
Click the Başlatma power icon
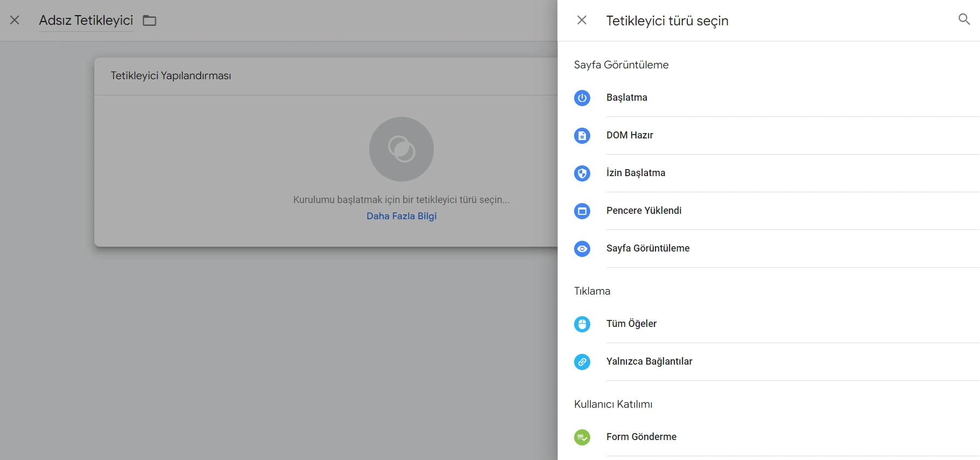(x=582, y=98)
